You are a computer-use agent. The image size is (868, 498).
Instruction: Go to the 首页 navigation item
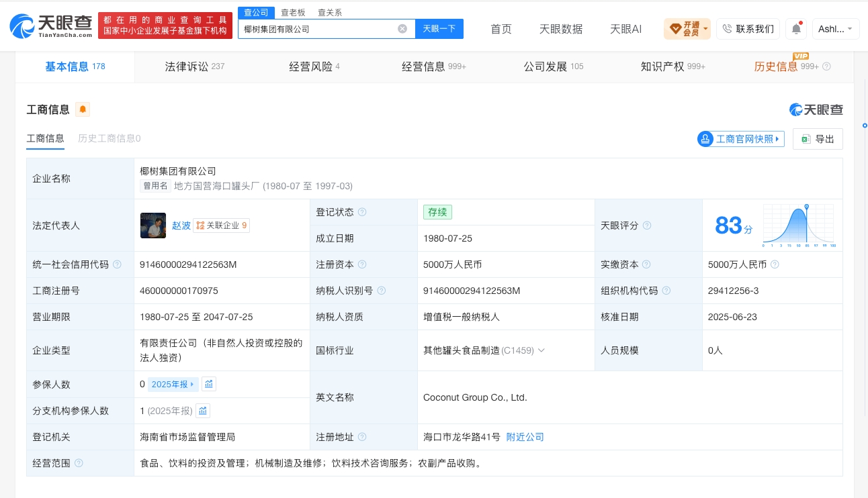coord(501,29)
